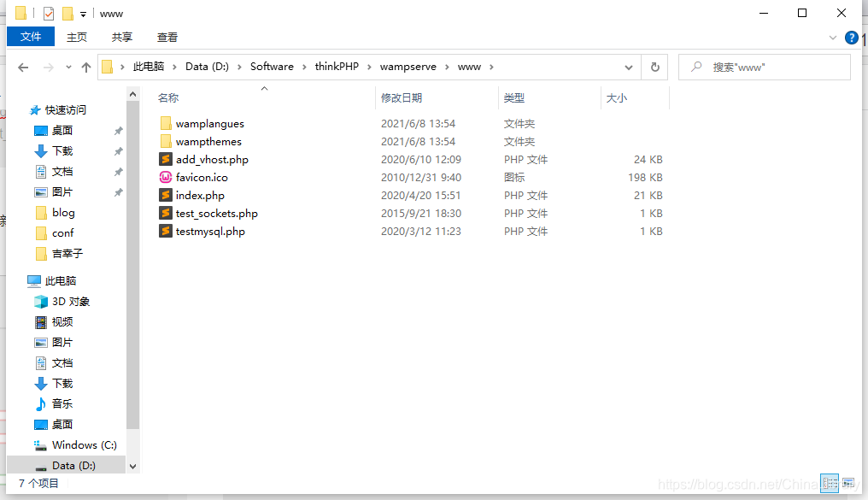868x500 pixels.
Task: Open pinned 文档 under Quick access
Action: (62, 172)
